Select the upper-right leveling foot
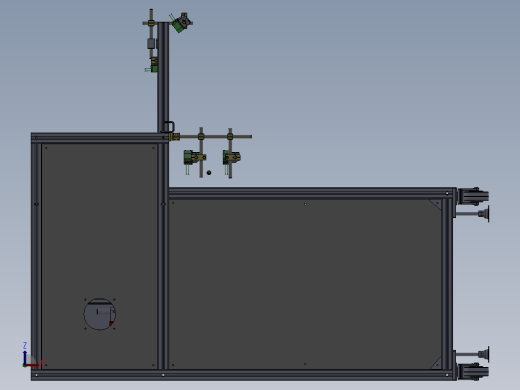The width and height of the screenshot is (520, 390). pyautogui.click(x=472, y=214)
